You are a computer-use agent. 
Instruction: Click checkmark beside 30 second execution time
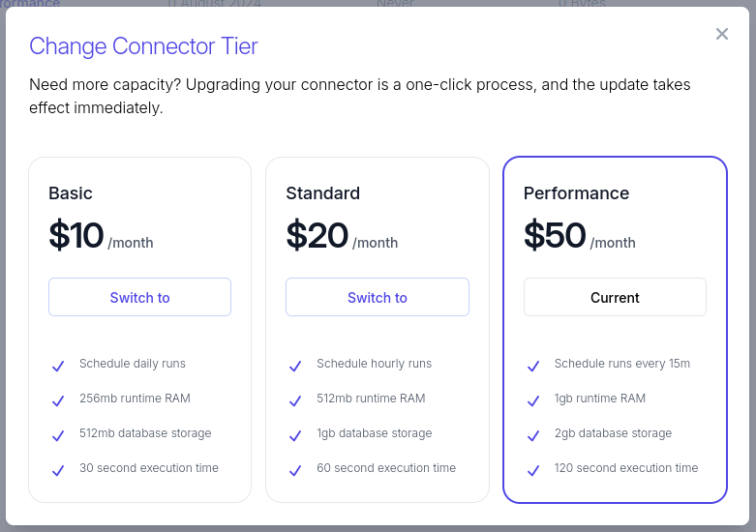coord(58,470)
